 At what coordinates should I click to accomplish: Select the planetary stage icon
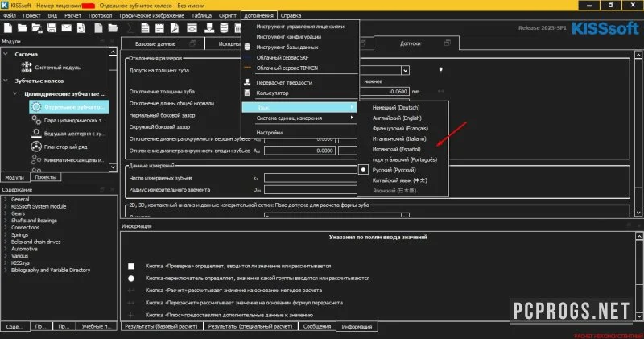[36, 147]
